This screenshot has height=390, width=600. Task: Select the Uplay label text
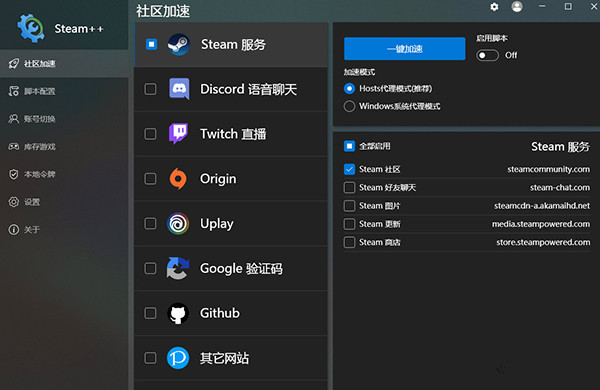pos(217,224)
